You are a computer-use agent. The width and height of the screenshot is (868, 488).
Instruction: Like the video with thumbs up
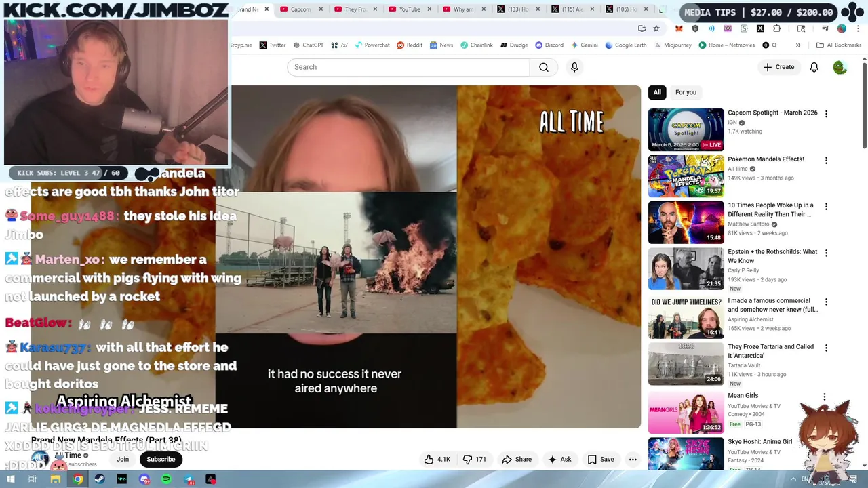pyautogui.click(x=437, y=459)
